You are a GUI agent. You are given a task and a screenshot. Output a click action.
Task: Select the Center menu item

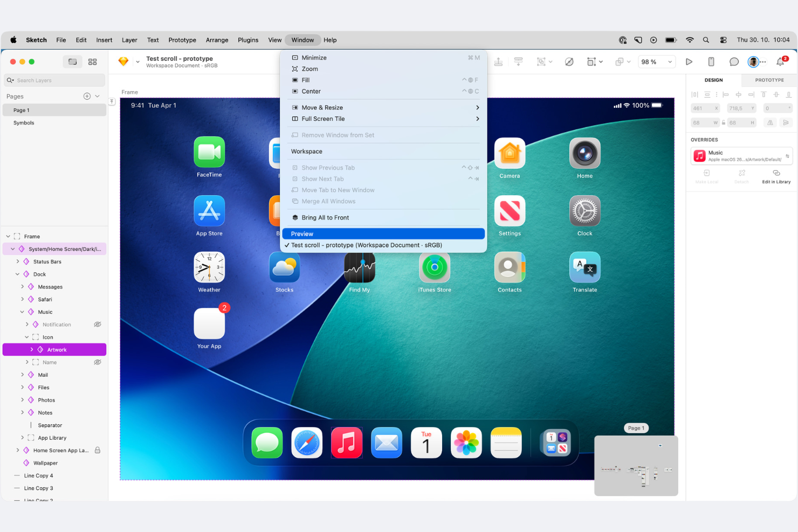tap(383, 92)
